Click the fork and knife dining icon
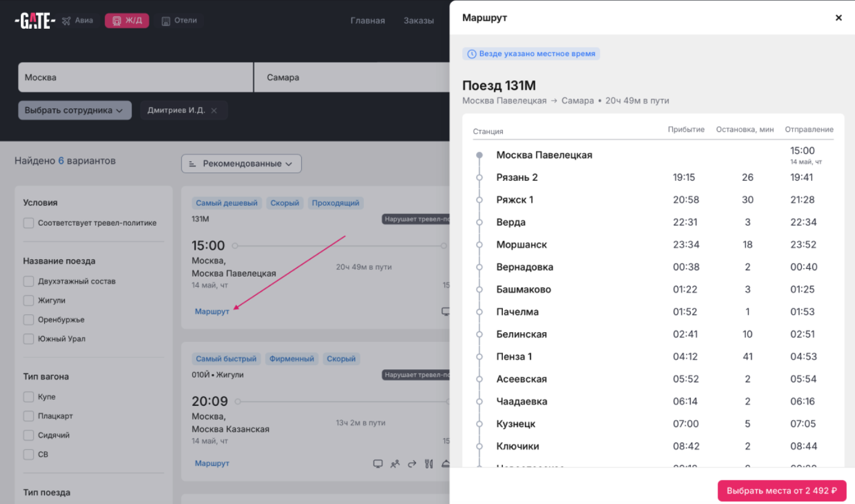Screen dimensions: 855x504 429,464
